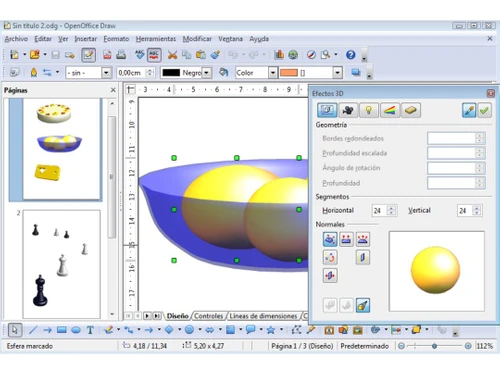Screen dimensions: 500x375
Task: Click the black line color swatch
Action: pyautogui.click(x=171, y=73)
